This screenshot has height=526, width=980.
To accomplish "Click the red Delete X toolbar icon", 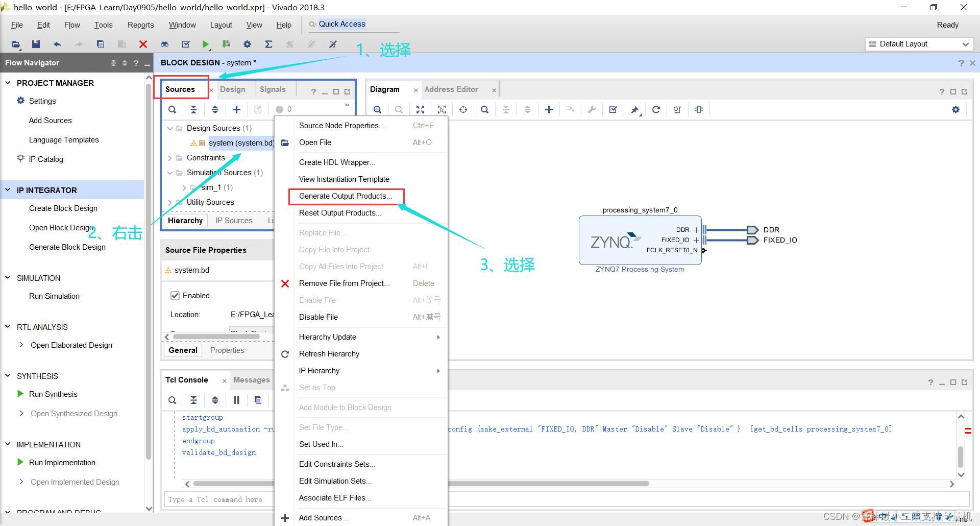I will pyautogui.click(x=143, y=44).
